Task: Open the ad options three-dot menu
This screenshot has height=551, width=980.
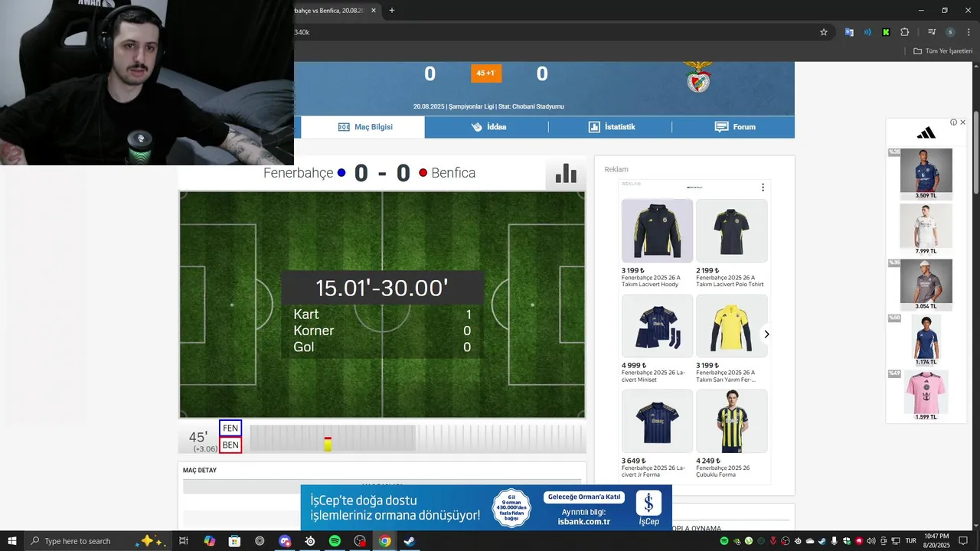Action: point(763,187)
